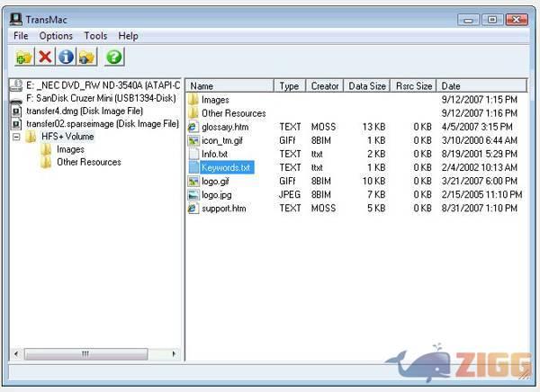Click HFS+ Volume folder icon
The width and height of the screenshot is (540, 392).
(31, 137)
